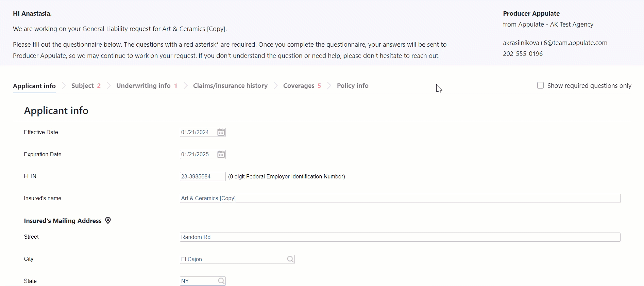Open the Underwriting info tab
Screen dimensions: 644x286
click(143, 86)
